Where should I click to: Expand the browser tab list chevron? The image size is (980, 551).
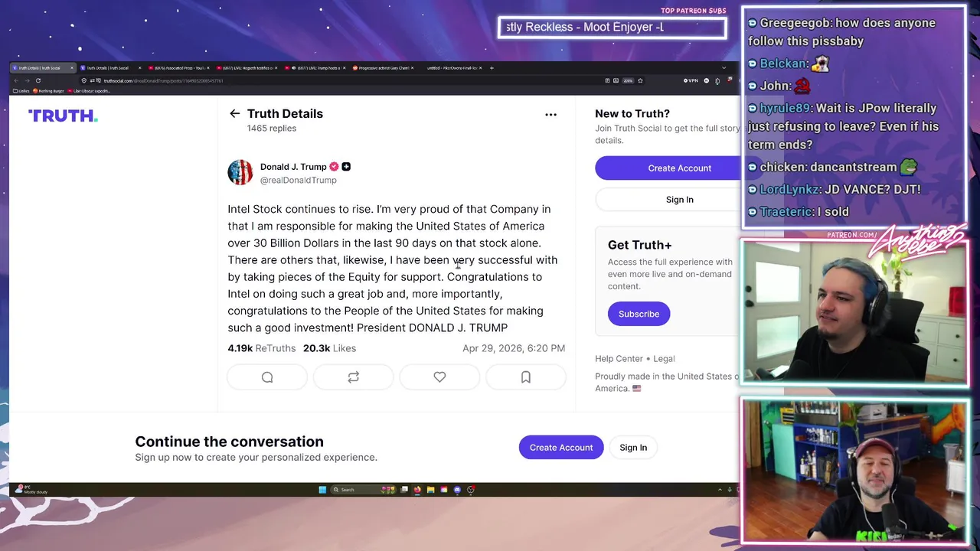724,68
